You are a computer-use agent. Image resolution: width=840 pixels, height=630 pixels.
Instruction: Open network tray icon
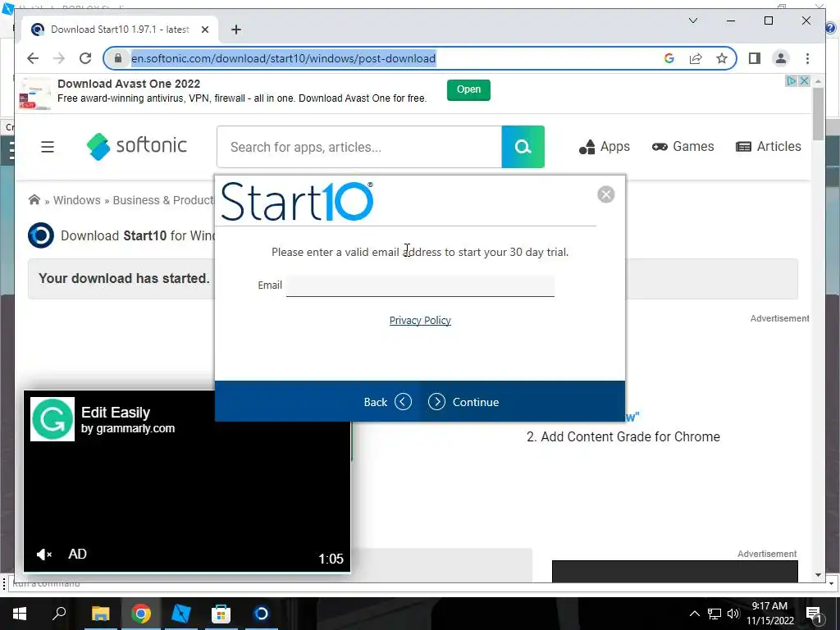pos(714,614)
